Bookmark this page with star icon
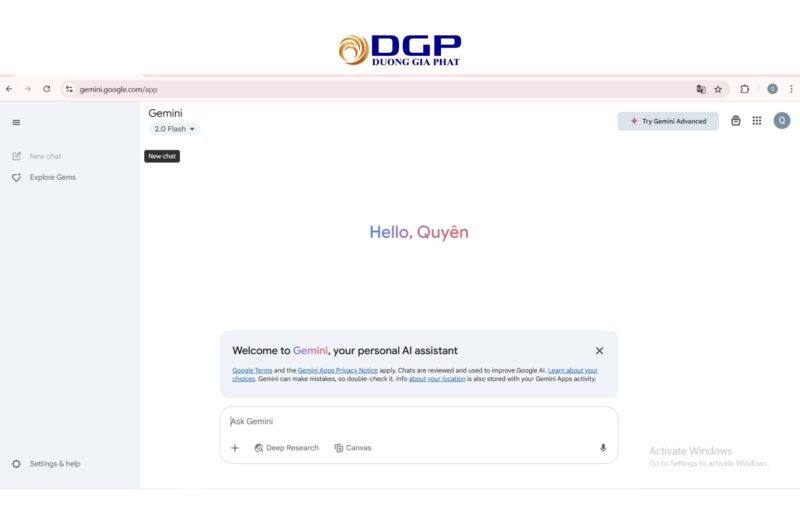Image resolution: width=800 pixels, height=512 pixels. [x=718, y=89]
